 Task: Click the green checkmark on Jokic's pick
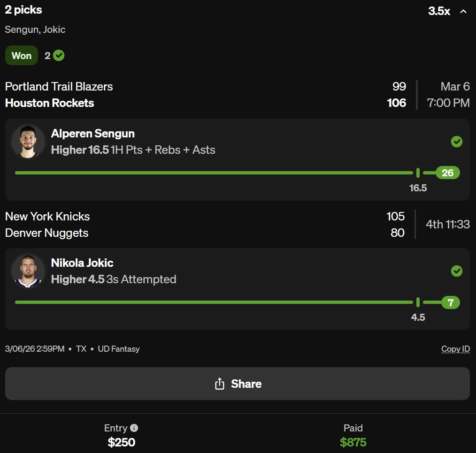(456, 271)
